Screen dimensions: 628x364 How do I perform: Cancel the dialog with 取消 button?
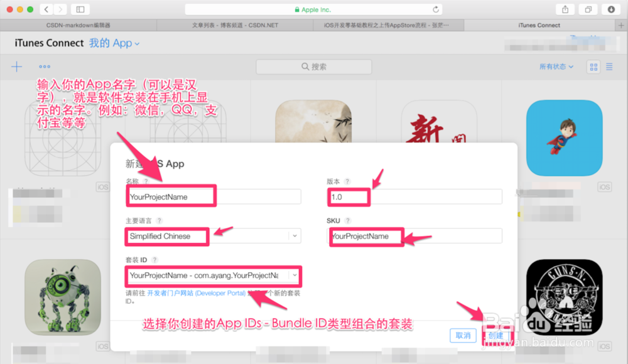tap(463, 335)
